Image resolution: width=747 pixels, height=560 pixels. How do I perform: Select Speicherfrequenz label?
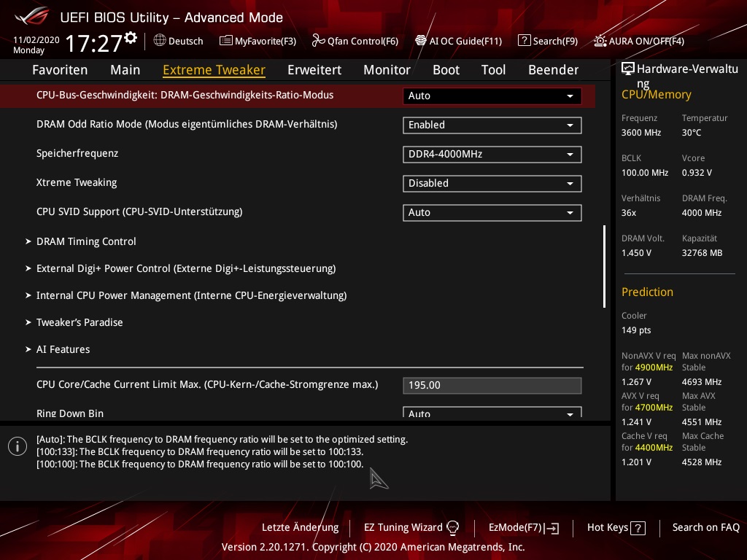tap(77, 153)
